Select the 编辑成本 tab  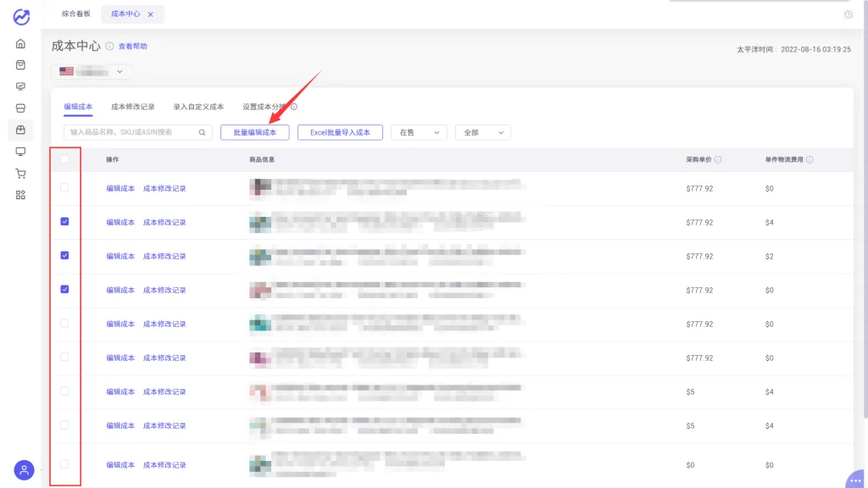point(78,107)
